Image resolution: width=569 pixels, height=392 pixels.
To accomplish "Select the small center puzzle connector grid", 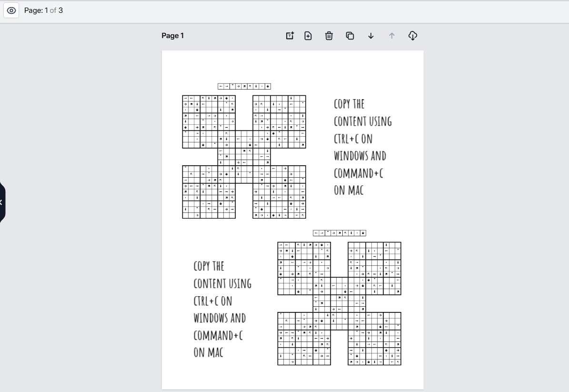I will (x=243, y=156).
